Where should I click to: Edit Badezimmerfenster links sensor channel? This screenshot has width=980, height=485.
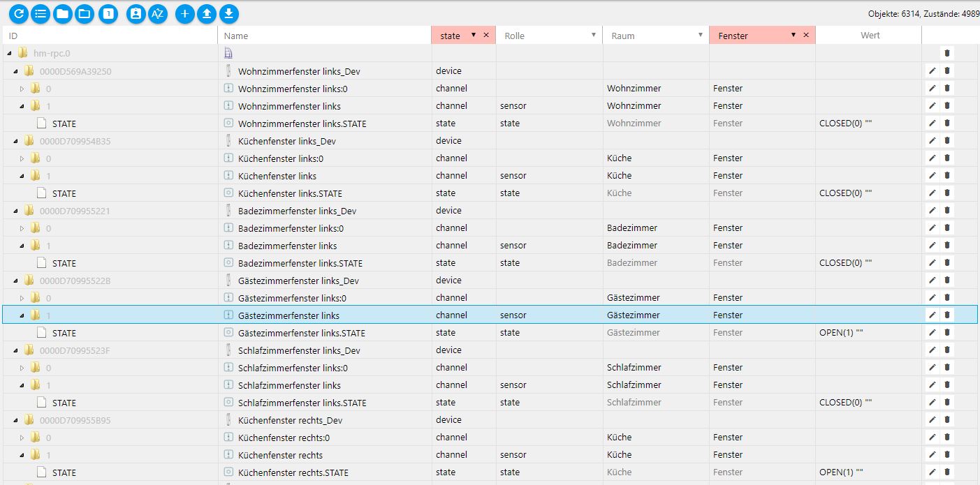point(932,245)
